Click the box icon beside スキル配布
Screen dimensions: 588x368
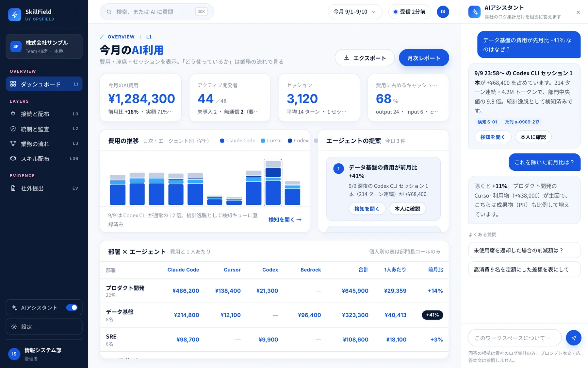pyautogui.click(x=13, y=158)
